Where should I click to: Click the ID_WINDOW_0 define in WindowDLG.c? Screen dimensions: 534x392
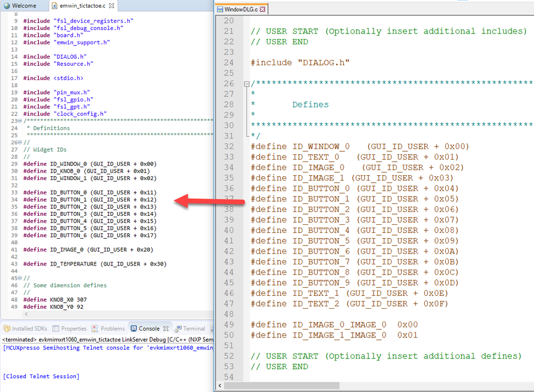pos(360,146)
